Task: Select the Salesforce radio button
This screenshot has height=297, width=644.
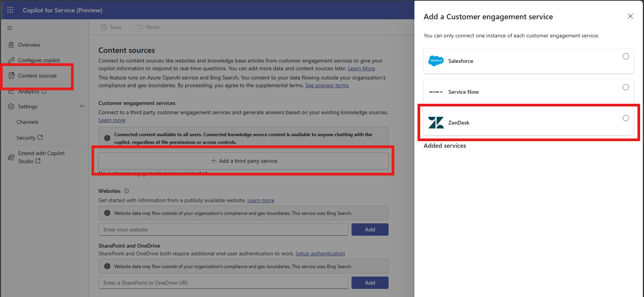Action: point(626,56)
